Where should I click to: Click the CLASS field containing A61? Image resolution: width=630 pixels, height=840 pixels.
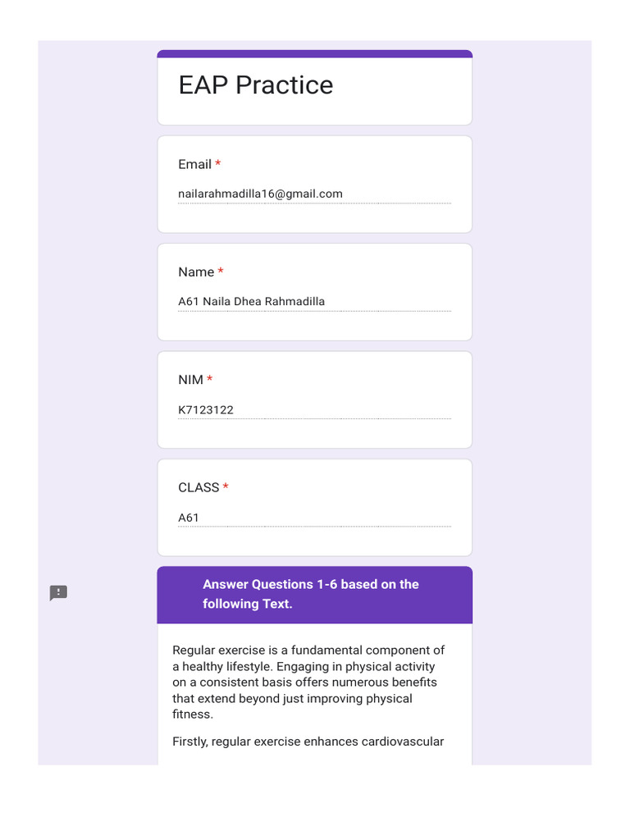[x=314, y=518]
